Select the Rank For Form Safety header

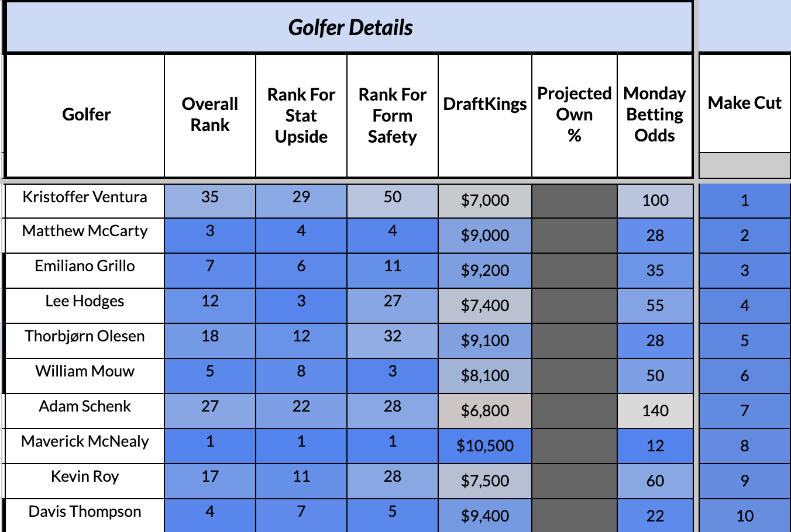click(393, 116)
